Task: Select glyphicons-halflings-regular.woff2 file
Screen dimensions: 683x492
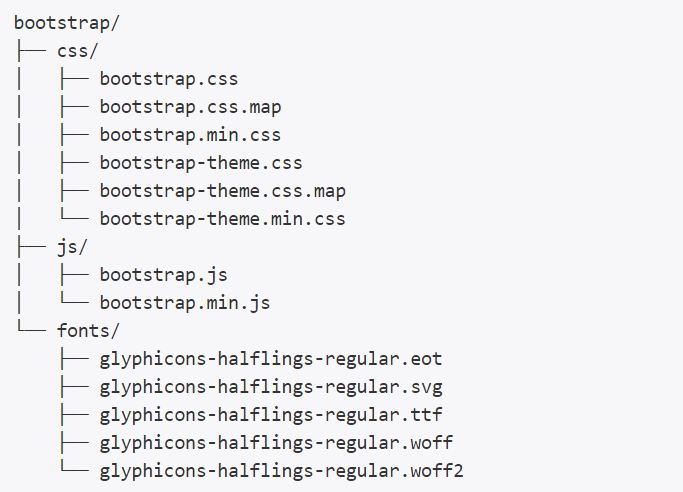Action: (281, 471)
